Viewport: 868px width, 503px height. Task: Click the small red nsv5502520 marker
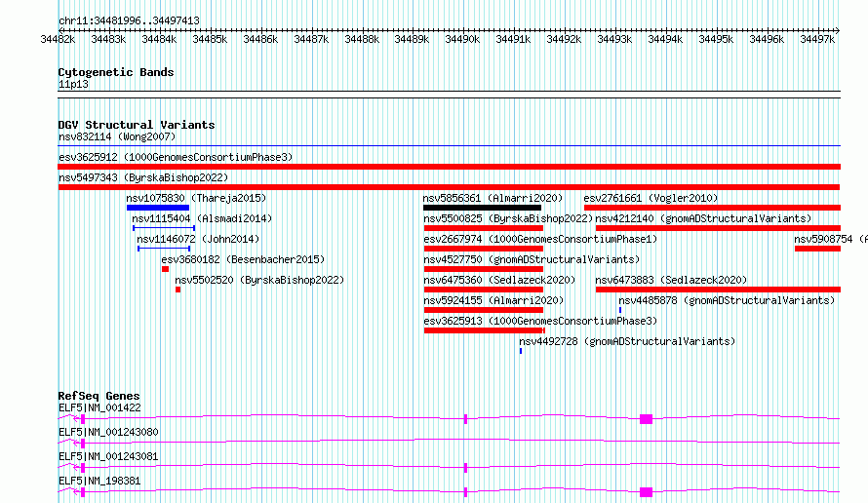click(x=178, y=290)
